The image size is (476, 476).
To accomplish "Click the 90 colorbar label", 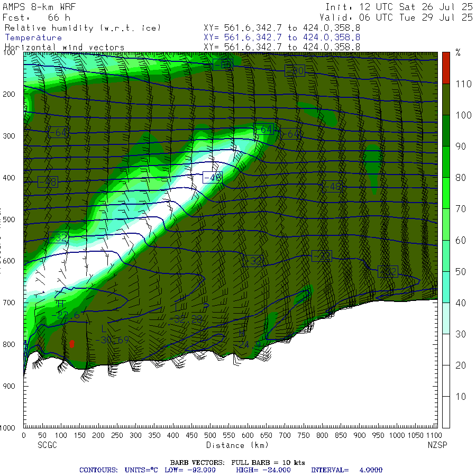I will click(x=461, y=147).
